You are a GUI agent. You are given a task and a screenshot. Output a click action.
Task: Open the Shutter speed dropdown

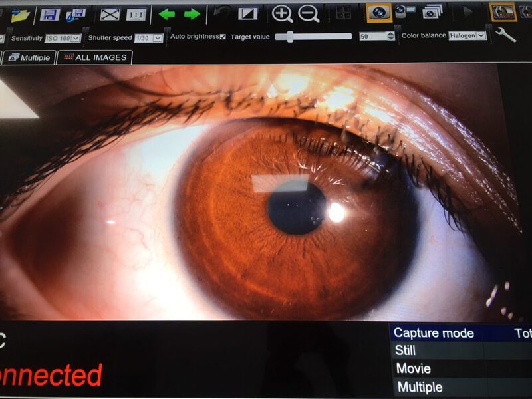pyautogui.click(x=148, y=38)
